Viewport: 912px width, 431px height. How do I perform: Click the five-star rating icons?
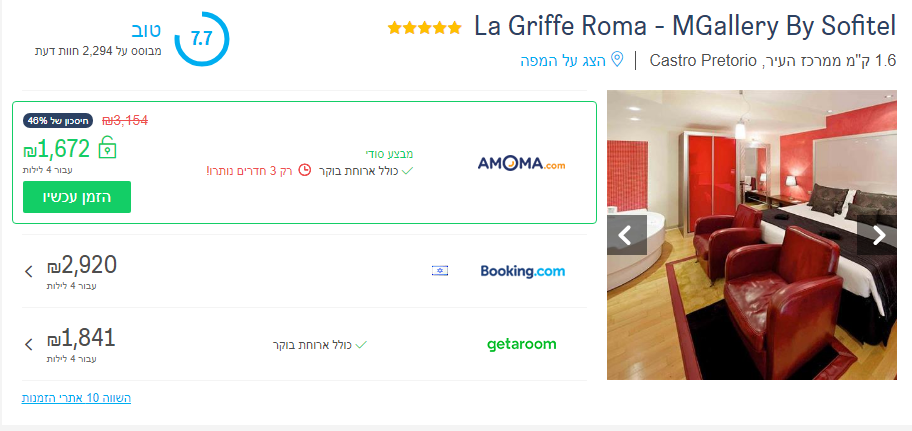425,27
